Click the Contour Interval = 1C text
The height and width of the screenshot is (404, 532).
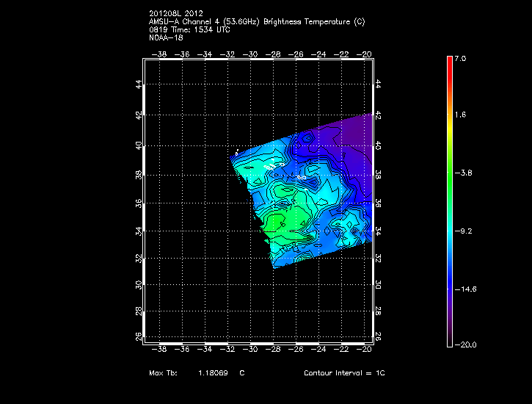tap(344, 373)
